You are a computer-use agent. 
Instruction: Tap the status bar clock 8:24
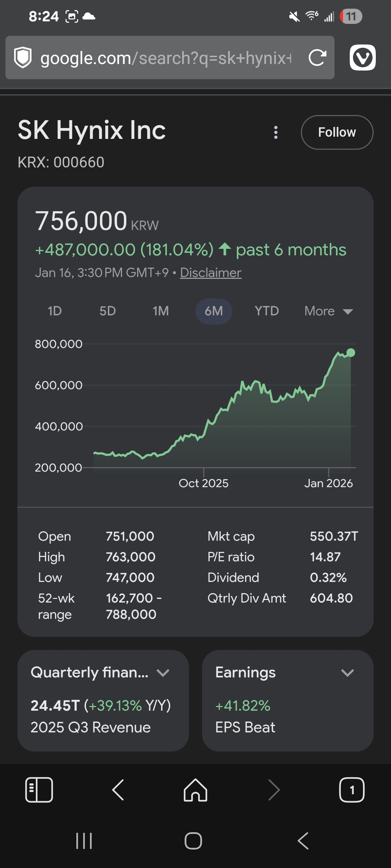43,16
